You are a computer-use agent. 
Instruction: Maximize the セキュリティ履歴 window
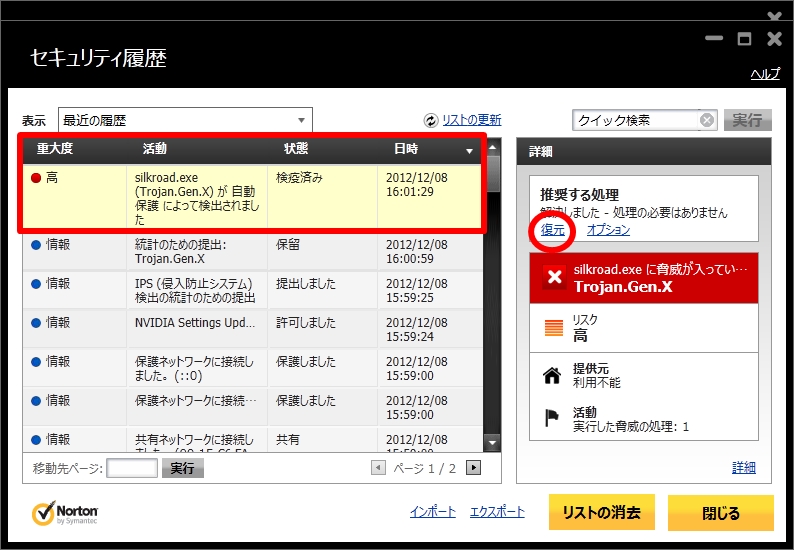pos(744,38)
